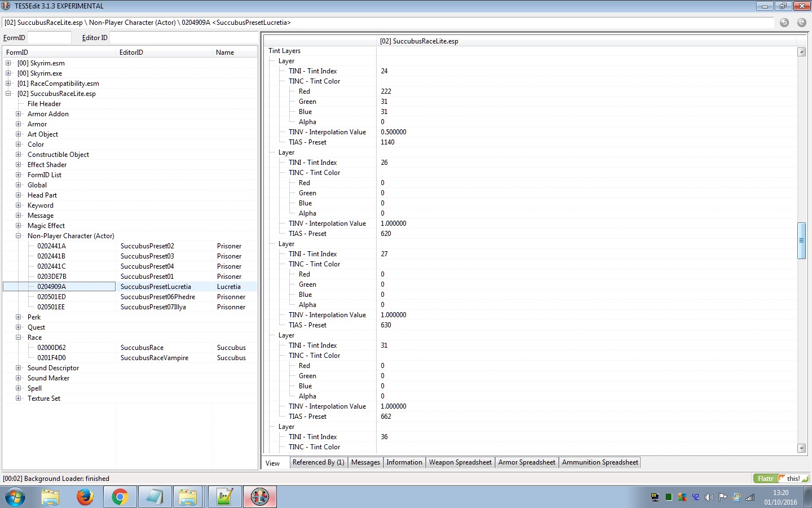Screen dimensions: 812x508
Task: Click the Flattr this! button
Action: coord(782,479)
